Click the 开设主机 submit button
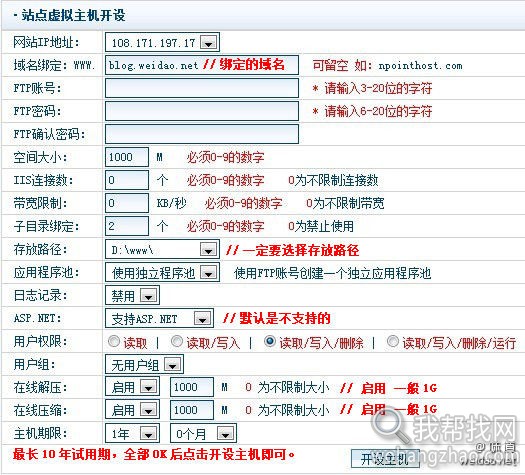This screenshot has width=525, height=475. pos(385,459)
